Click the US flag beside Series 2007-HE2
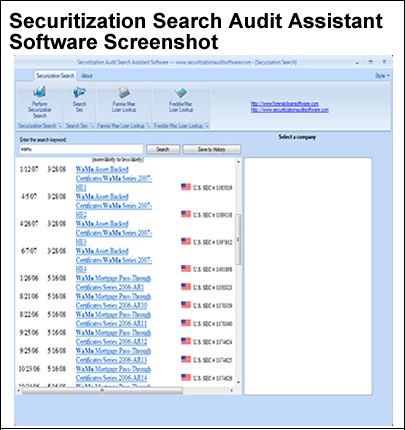 click(x=186, y=214)
